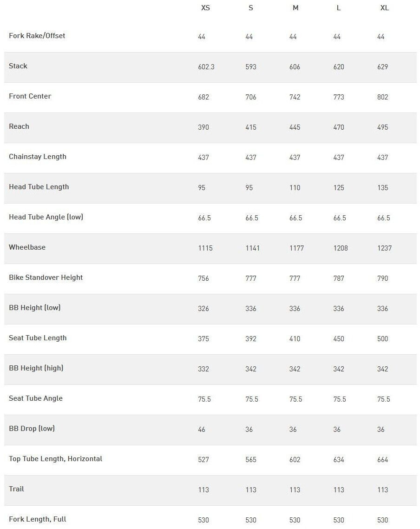The height and width of the screenshot is (529, 420).
Task: Select the Stack row label
Action: 18,66
